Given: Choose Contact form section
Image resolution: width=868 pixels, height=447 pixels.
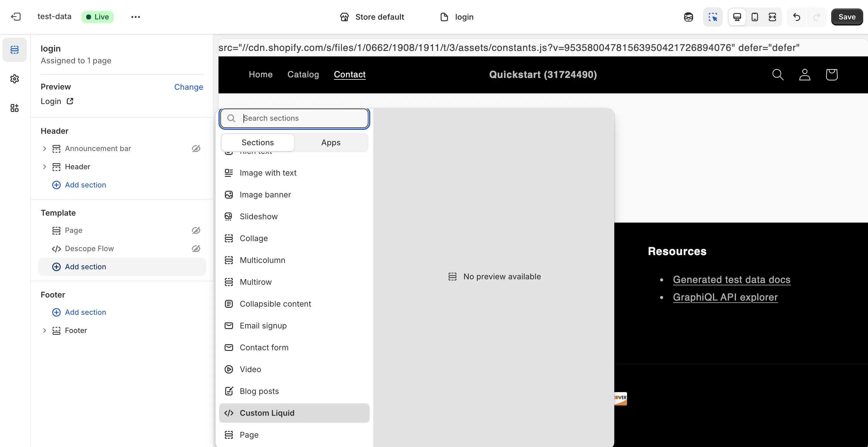Looking at the screenshot, I should [x=294, y=347].
